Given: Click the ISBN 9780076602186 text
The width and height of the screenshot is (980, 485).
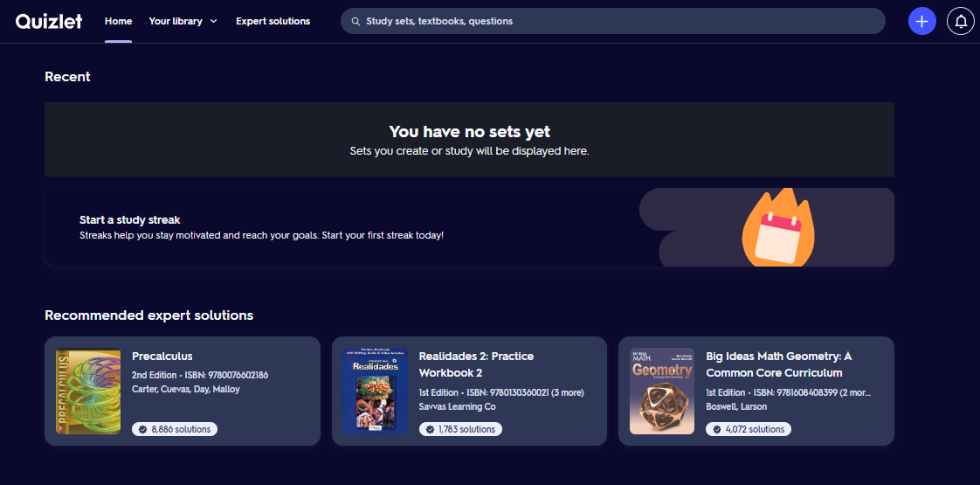Looking at the screenshot, I should click(227, 375).
